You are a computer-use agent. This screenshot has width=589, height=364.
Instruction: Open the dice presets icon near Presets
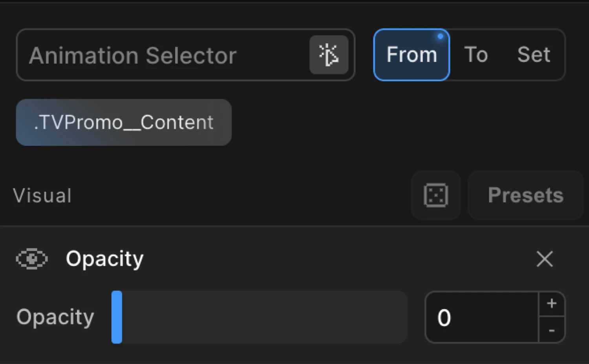click(x=436, y=195)
